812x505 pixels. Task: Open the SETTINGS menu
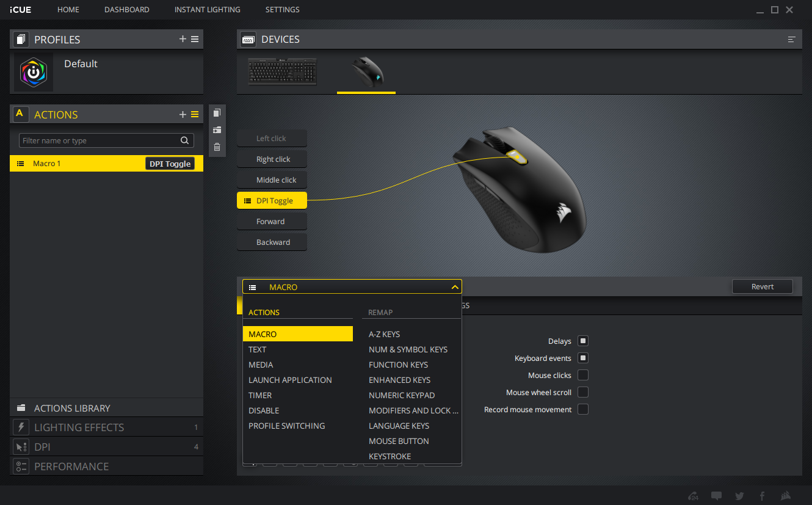coord(283,10)
